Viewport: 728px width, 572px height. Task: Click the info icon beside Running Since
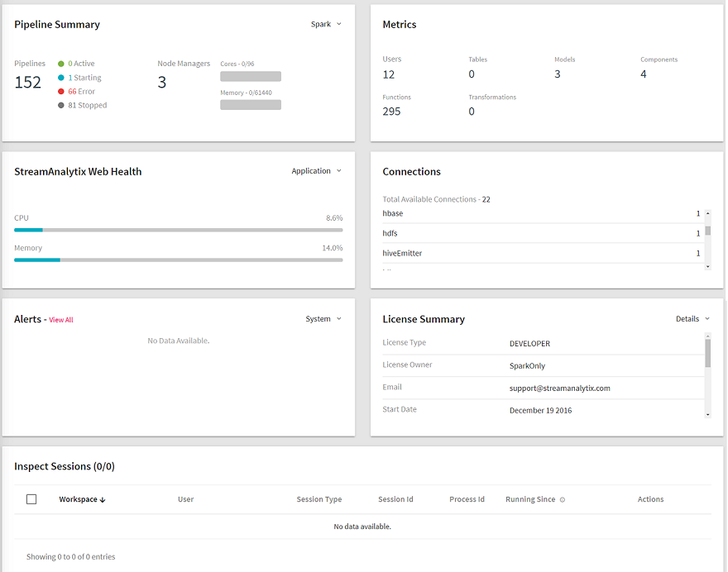(563, 499)
